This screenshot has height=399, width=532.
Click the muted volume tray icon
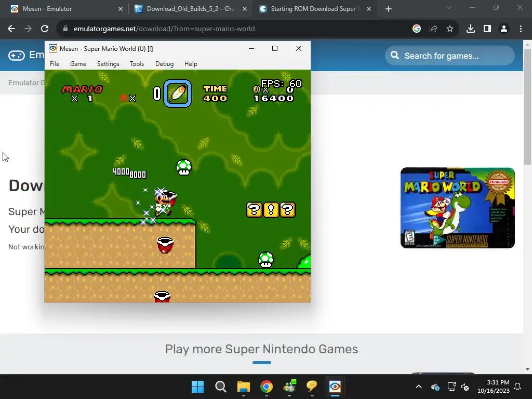coord(465,387)
